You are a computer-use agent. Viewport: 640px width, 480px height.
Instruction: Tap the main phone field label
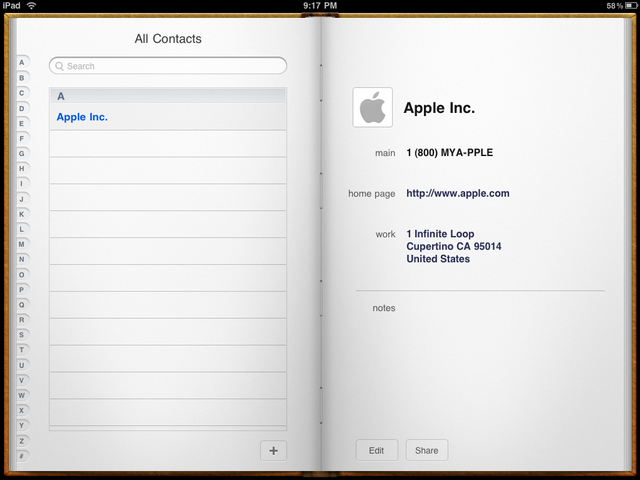coord(385,153)
